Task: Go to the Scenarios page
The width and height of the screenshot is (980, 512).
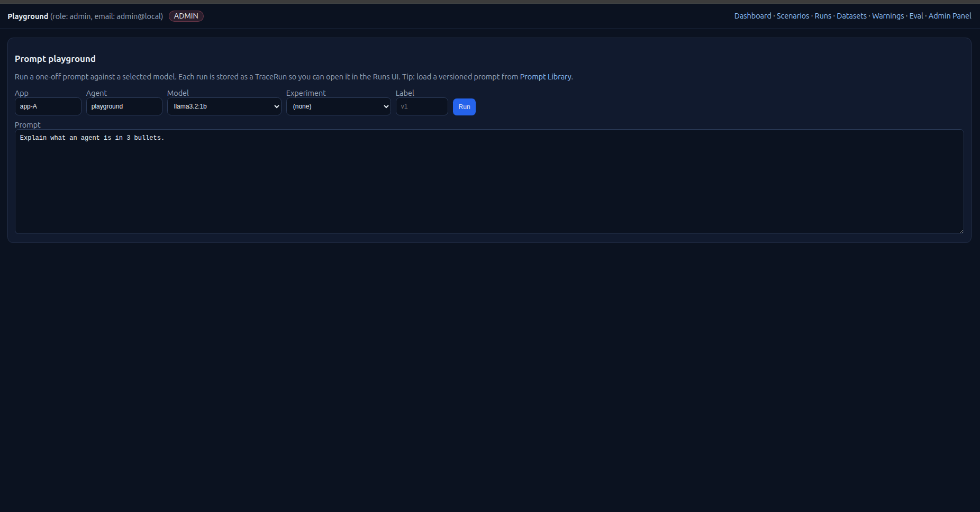Action: (792, 16)
